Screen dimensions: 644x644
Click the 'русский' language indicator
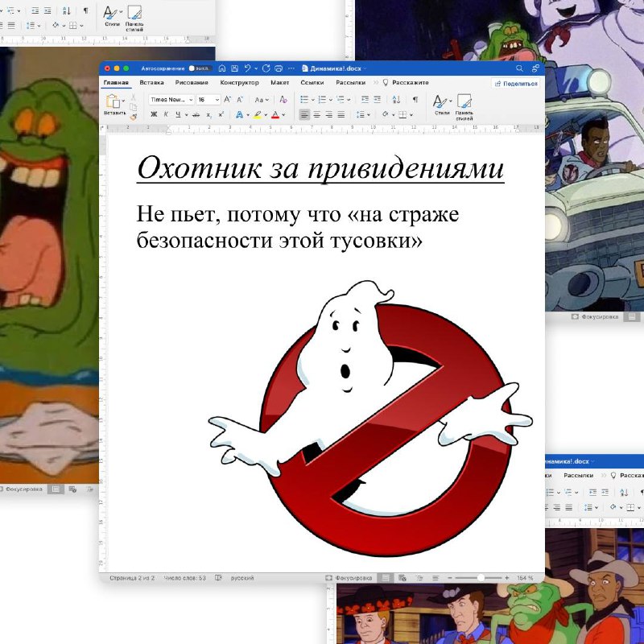pyautogui.click(x=242, y=578)
